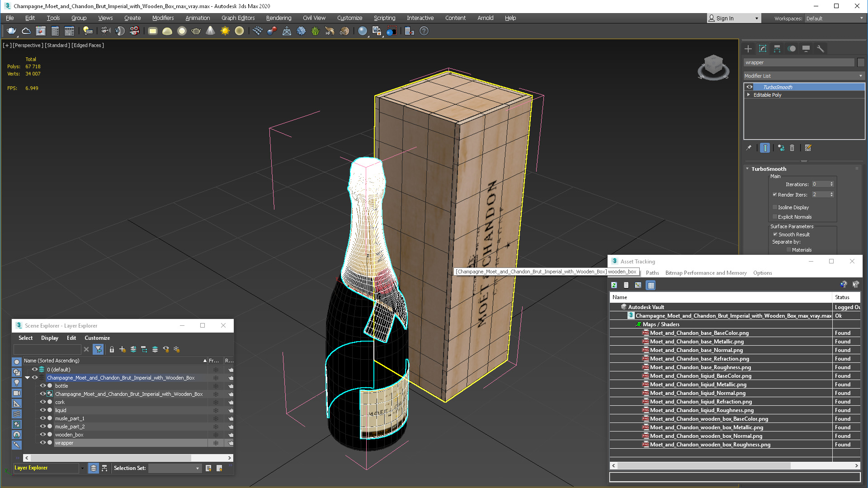Click the Remove Modifier trash icon

[x=792, y=148]
